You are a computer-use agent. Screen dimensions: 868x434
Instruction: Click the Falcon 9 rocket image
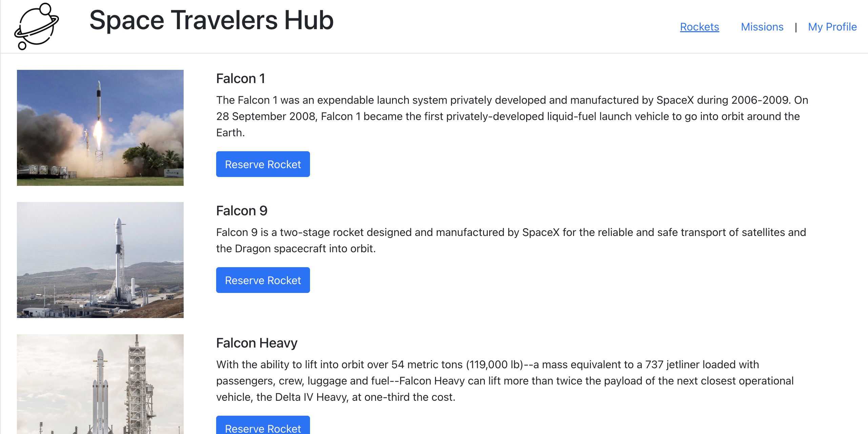pos(100,260)
